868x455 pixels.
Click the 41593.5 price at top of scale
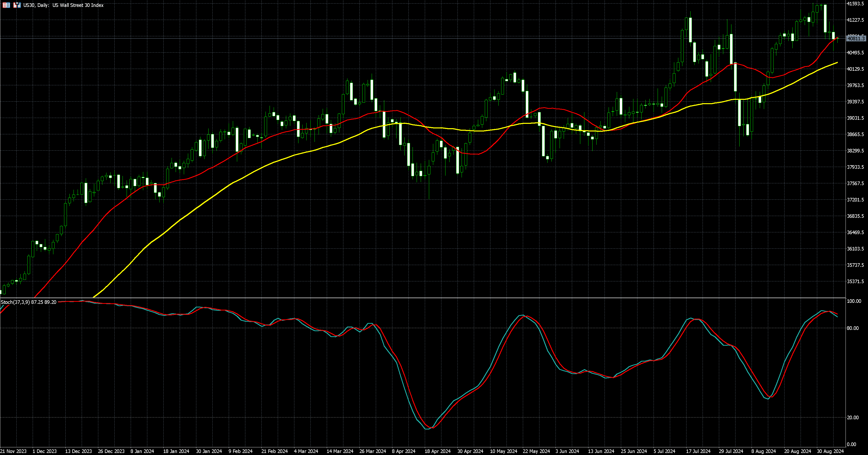[x=855, y=4]
